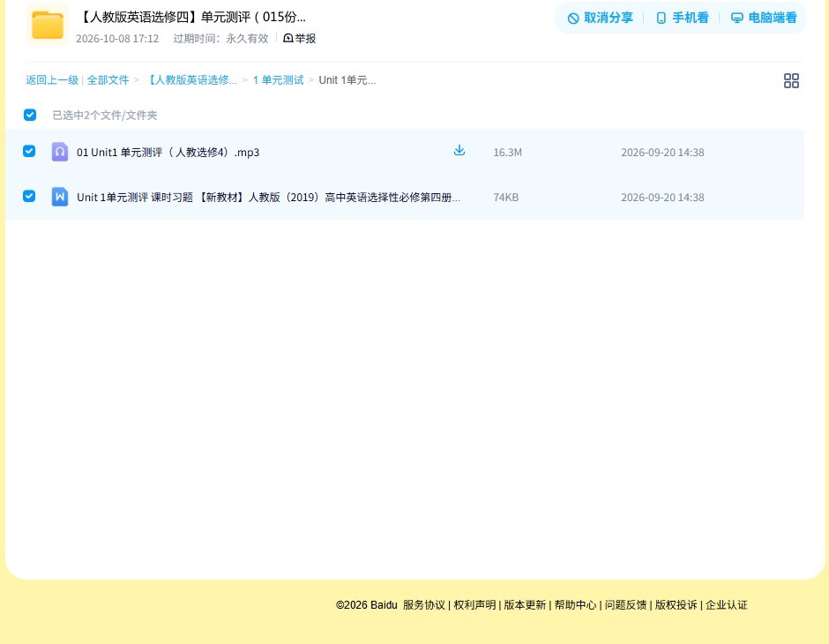Uncheck the Unit 1单元测评 document checkbox
The width and height of the screenshot is (829, 644).
29,196
